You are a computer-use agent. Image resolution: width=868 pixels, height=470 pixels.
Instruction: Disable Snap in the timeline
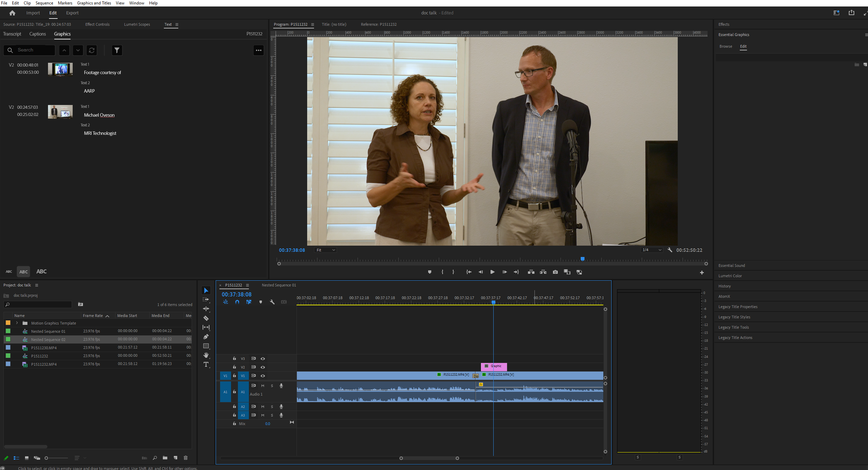click(237, 302)
